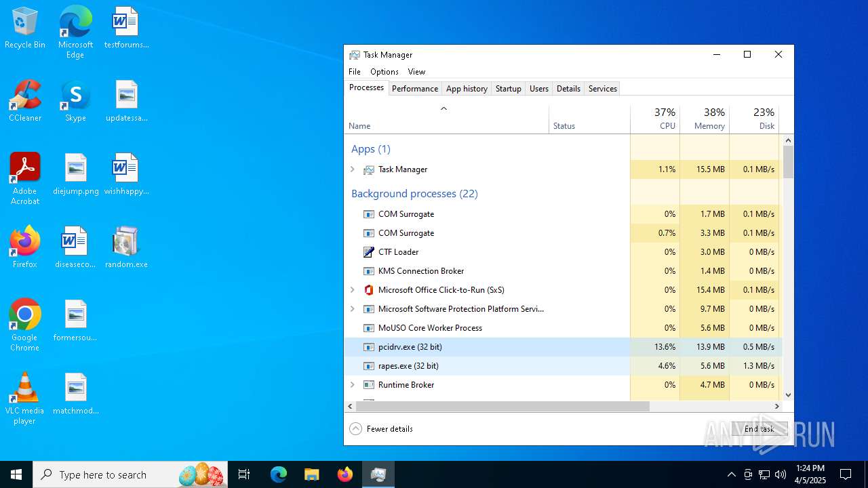This screenshot has width=868, height=488.
Task: Open the notifications action center
Action: [x=846, y=474]
